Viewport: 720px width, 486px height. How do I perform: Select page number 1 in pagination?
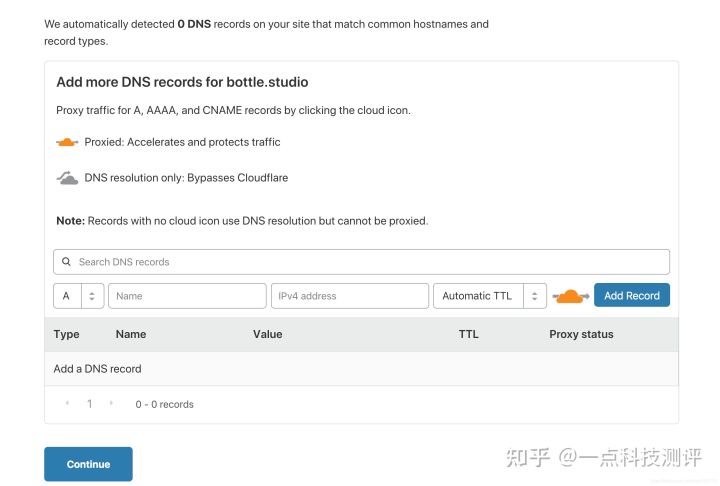click(89, 404)
